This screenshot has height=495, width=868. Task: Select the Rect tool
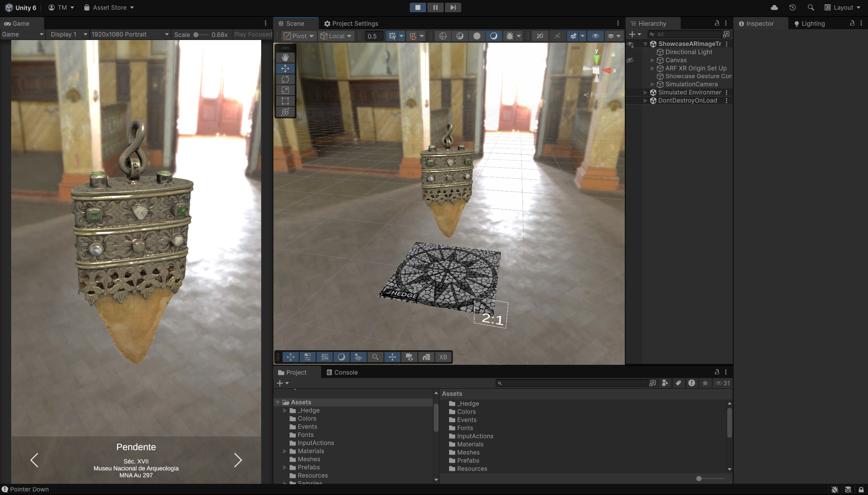(x=285, y=101)
